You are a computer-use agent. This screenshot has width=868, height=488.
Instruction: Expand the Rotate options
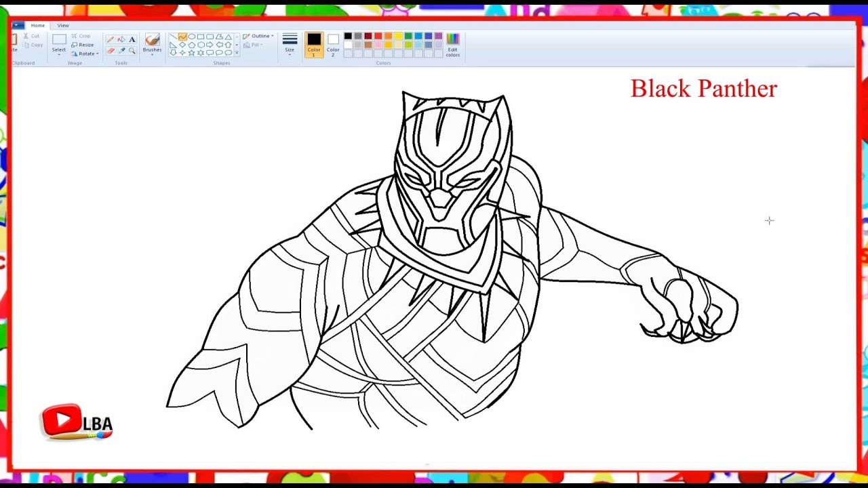coord(87,54)
